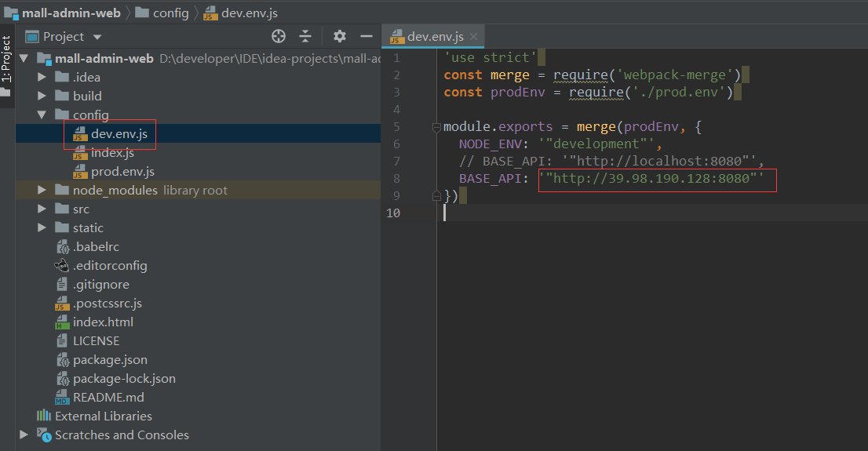Open the Project view dropdown
This screenshot has height=451, width=868.
click(97, 37)
